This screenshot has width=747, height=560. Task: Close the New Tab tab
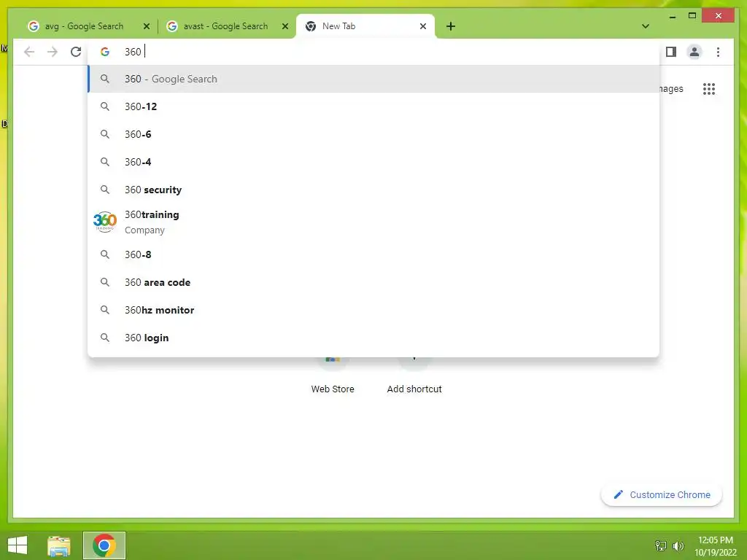(x=422, y=26)
